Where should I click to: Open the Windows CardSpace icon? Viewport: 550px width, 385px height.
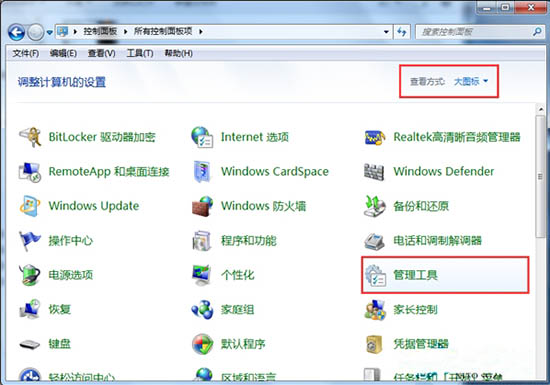click(x=202, y=172)
